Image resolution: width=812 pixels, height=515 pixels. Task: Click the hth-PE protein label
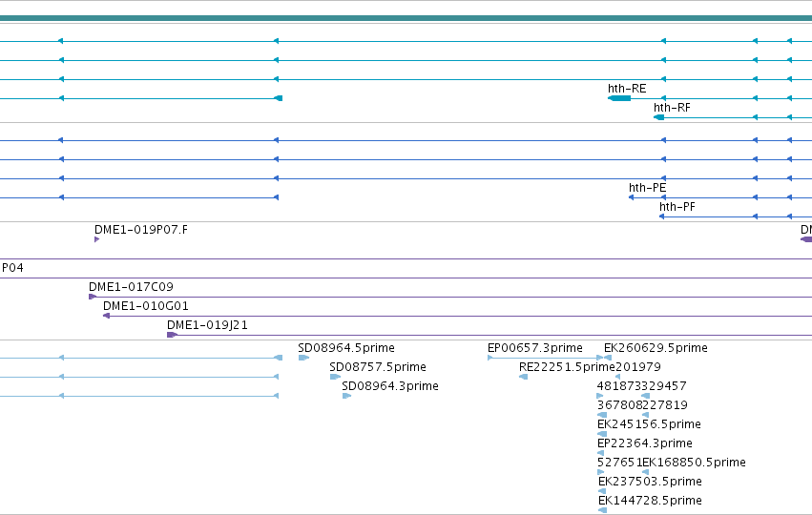pyautogui.click(x=647, y=188)
